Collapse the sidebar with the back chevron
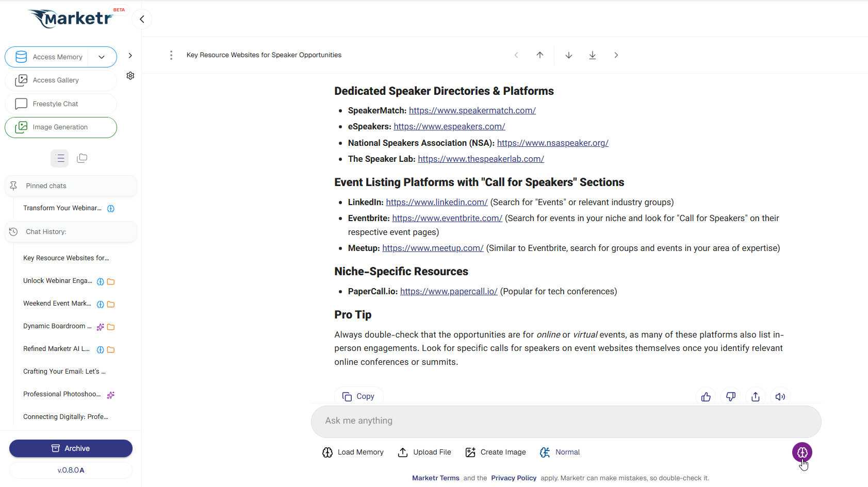Viewport: 868px width, 487px height. (142, 19)
